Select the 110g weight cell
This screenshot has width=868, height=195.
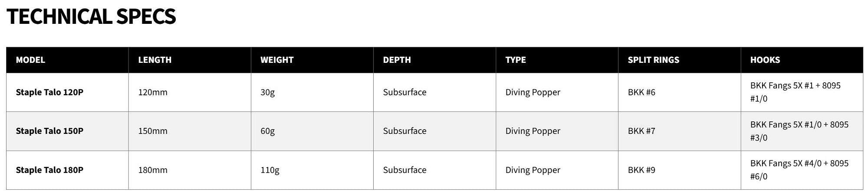click(270, 170)
